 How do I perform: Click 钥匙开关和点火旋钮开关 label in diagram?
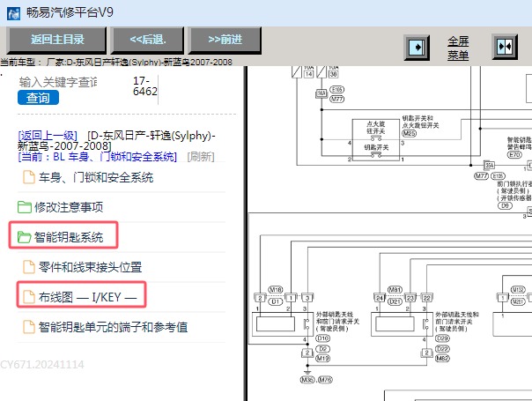coord(420,122)
